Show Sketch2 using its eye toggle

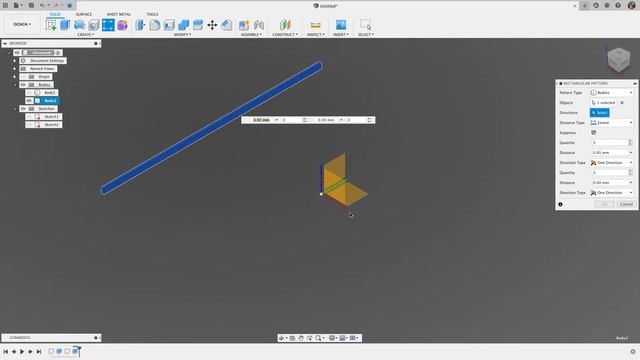click(29, 124)
